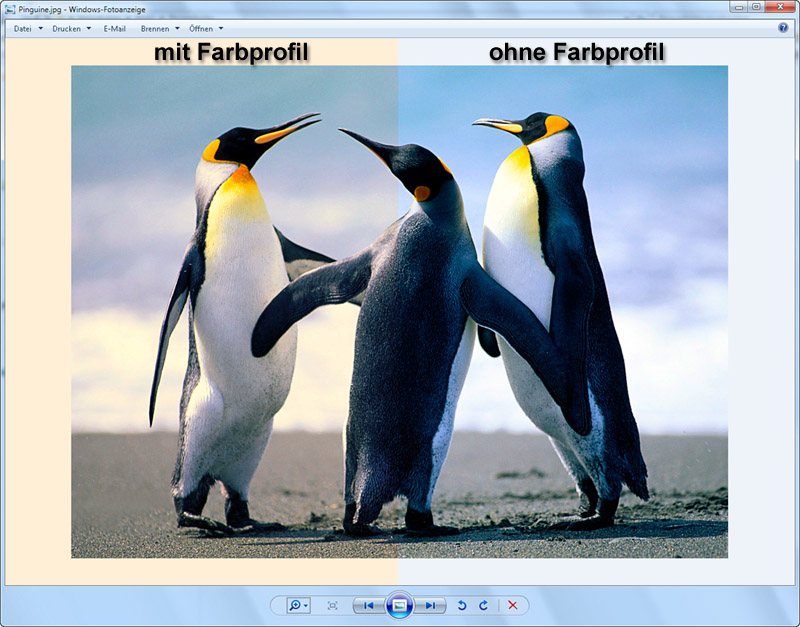Expand the Drucken dropdown

(71, 29)
